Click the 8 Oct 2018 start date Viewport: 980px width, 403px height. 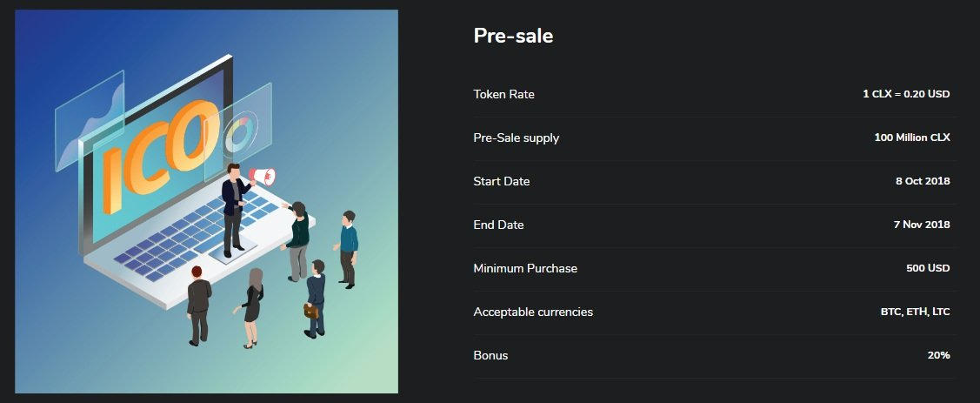pyautogui.click(x=923, y=181)
